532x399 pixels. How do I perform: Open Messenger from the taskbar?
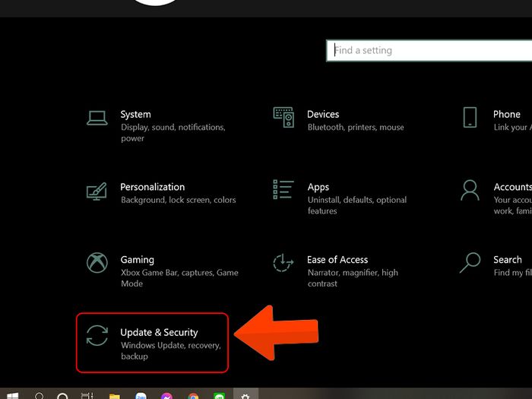pos(167,396)
